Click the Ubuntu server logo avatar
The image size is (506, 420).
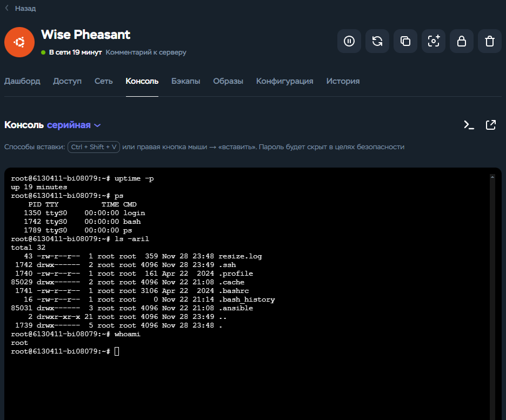(19, 42)
